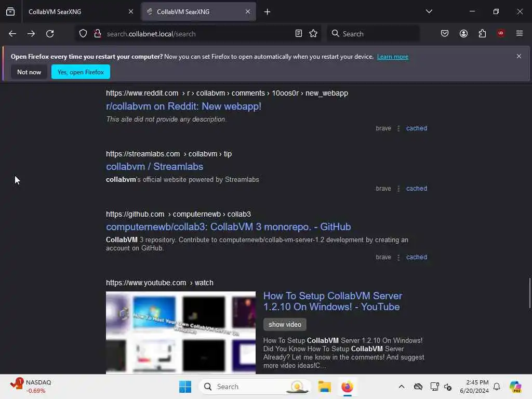
Task: Toggle reader view in address bar
Action: [299, 34]
